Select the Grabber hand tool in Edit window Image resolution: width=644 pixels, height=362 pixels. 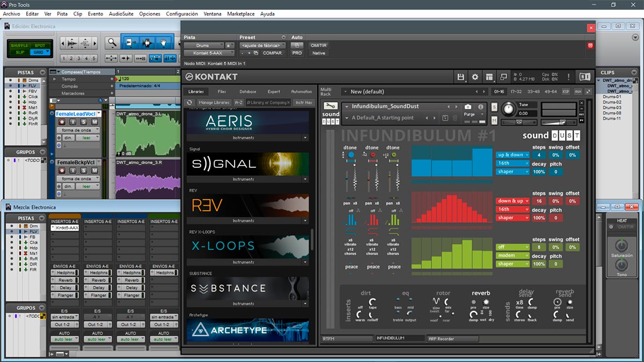[163, 42]
